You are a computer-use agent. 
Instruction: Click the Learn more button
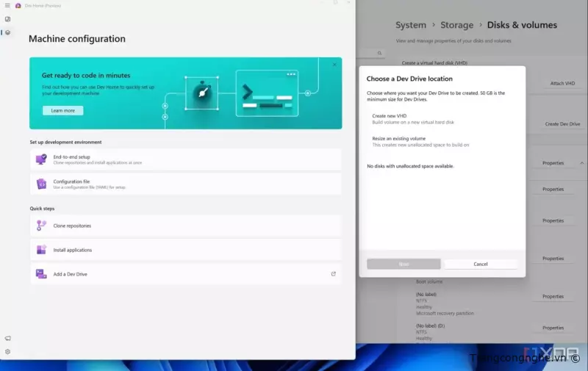point(62,110)
